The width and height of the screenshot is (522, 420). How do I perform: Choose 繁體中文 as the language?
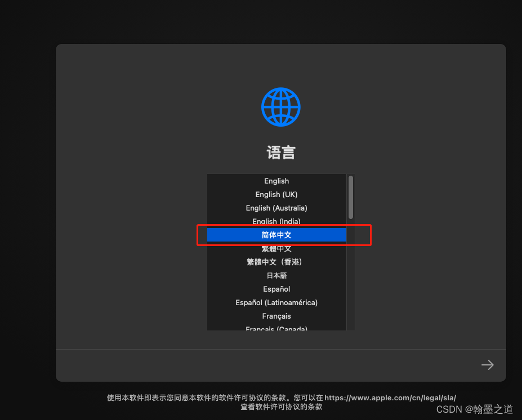[x=276, y=248]
